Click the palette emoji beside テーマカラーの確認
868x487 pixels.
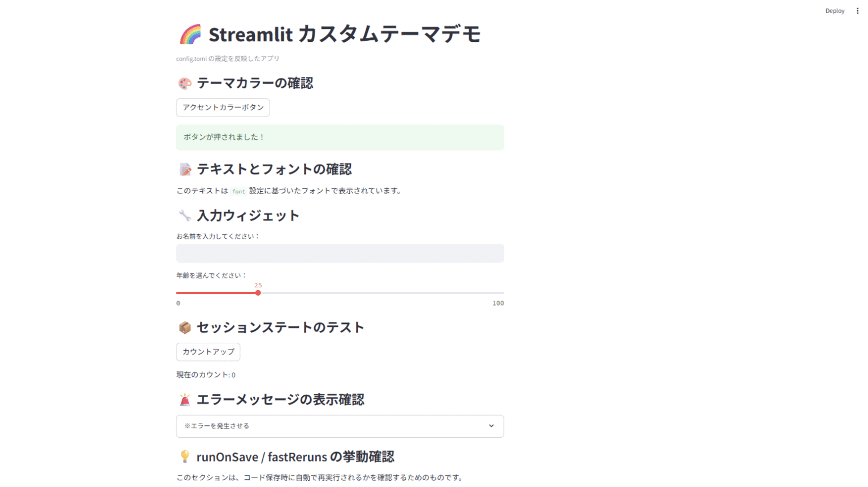185,84
